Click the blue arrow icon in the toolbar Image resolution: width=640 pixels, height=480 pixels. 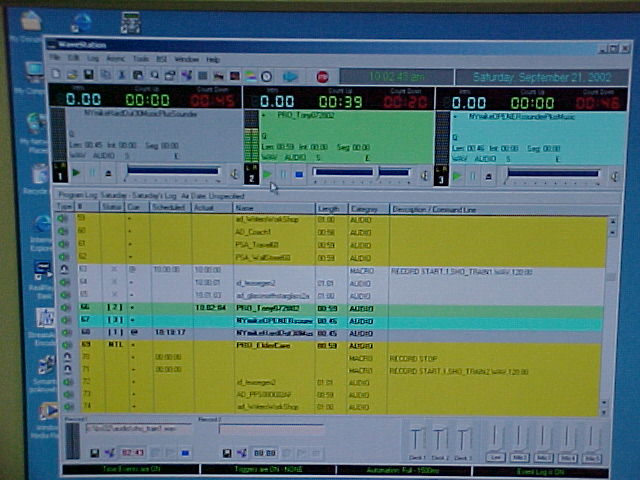click(291, 76)
